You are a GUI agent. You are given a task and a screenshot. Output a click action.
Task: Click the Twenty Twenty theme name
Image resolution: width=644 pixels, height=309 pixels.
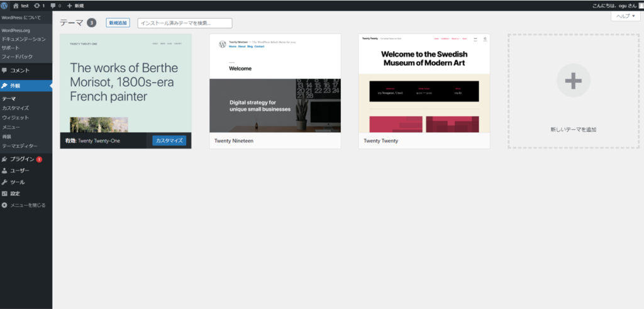pos(380,140)
